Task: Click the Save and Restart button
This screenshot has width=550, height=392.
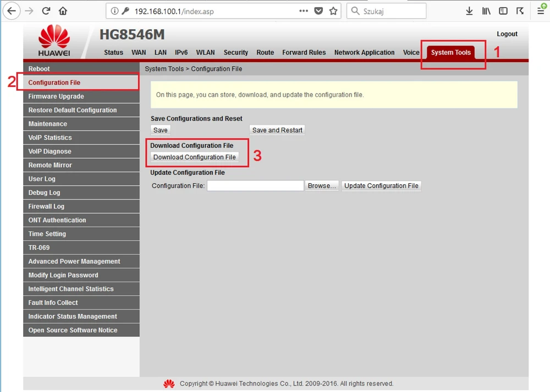Action: (277, 130)
